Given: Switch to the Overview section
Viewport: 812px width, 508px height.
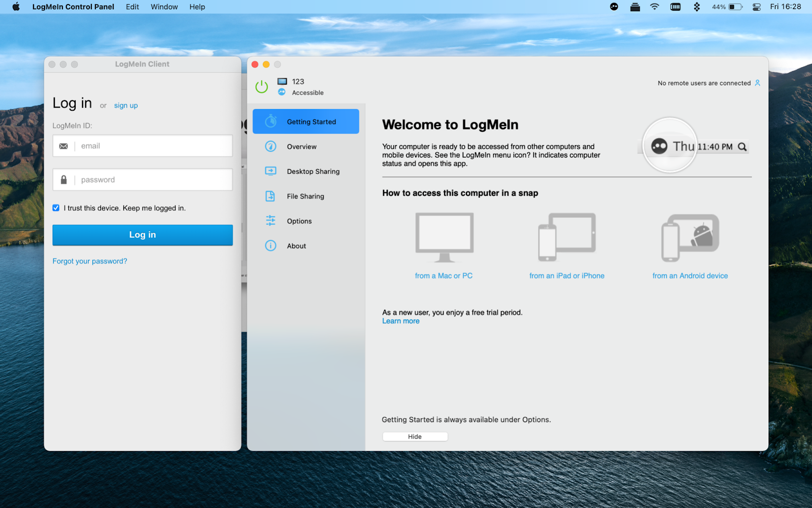Looking at the screenshot, I should pos(306,146).
